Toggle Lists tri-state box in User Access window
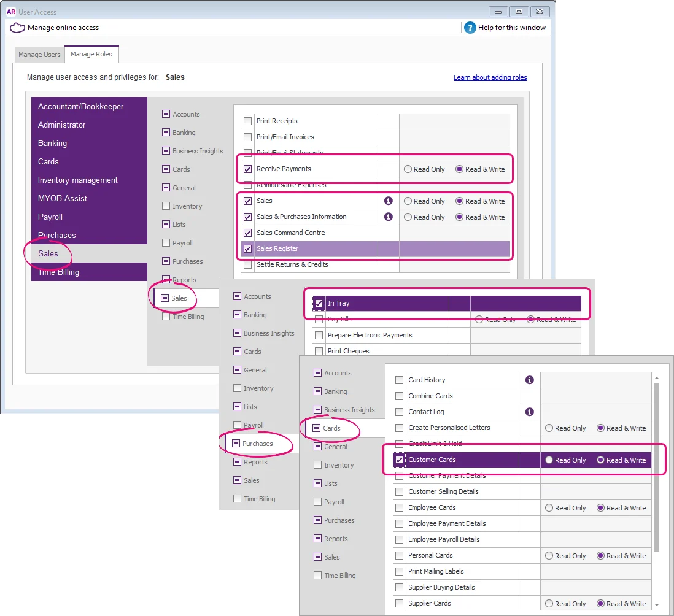 pyautogui.click(x=166, y=224)
